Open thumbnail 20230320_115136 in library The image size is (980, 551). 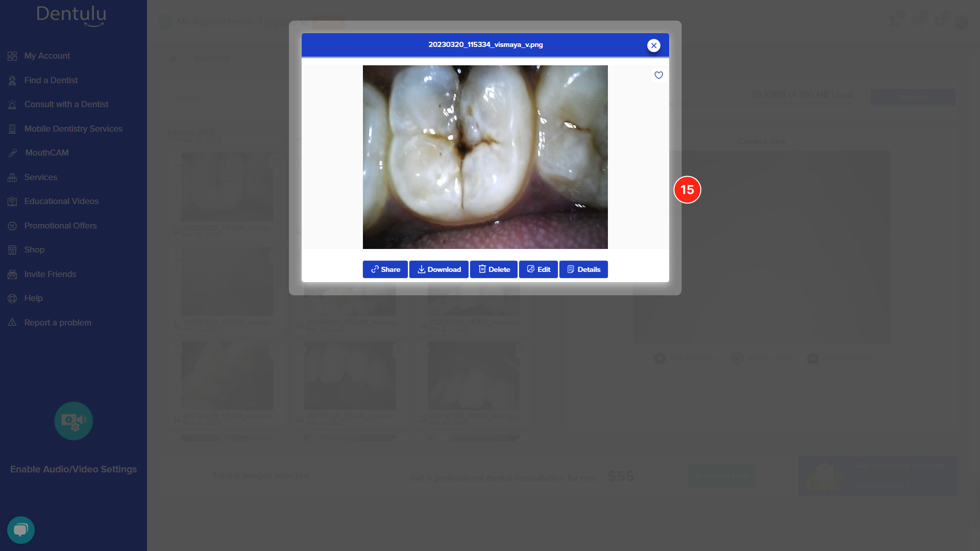tap(350, 375)
